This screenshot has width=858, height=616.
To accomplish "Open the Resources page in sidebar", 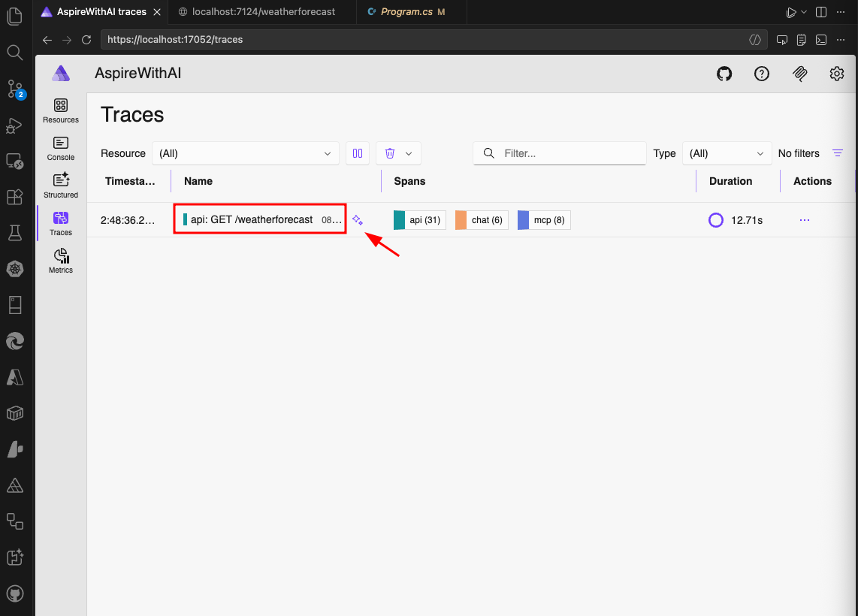I will pos(61,110).
